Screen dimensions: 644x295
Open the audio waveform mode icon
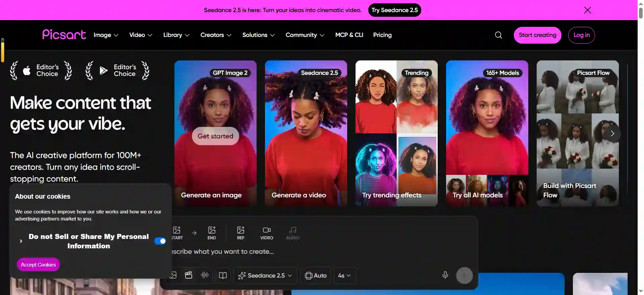[205, 275]
